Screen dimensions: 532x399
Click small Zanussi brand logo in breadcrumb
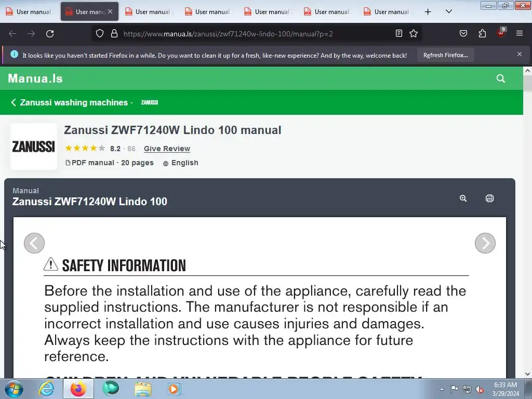point(150,102)
